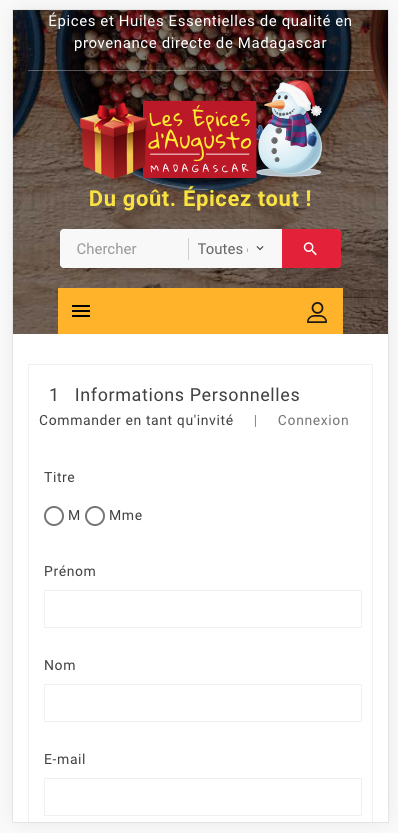This screenshot has width=398, height=833.
Task: Click the Informations Personnelles step heading
Action: click(187, 395)
